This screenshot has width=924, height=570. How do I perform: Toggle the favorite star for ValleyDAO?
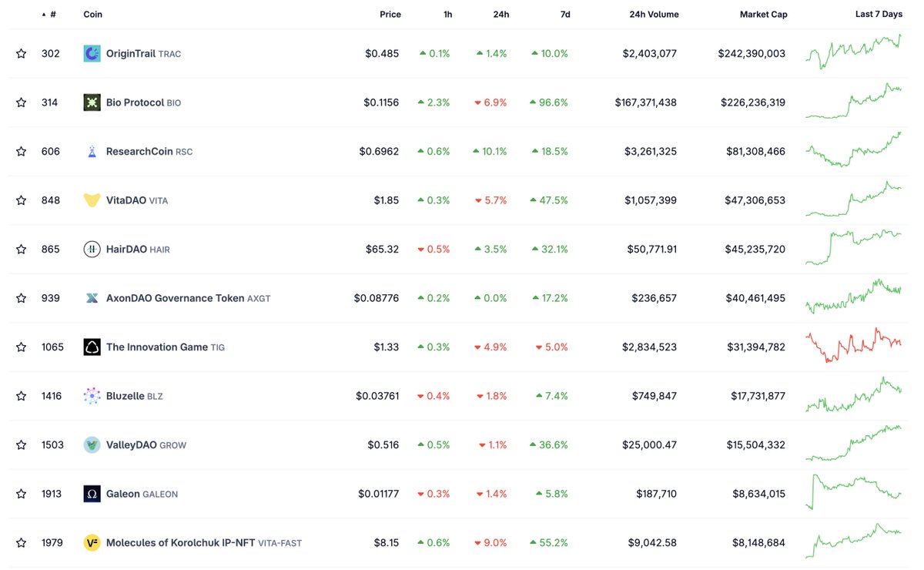(22, 445)
